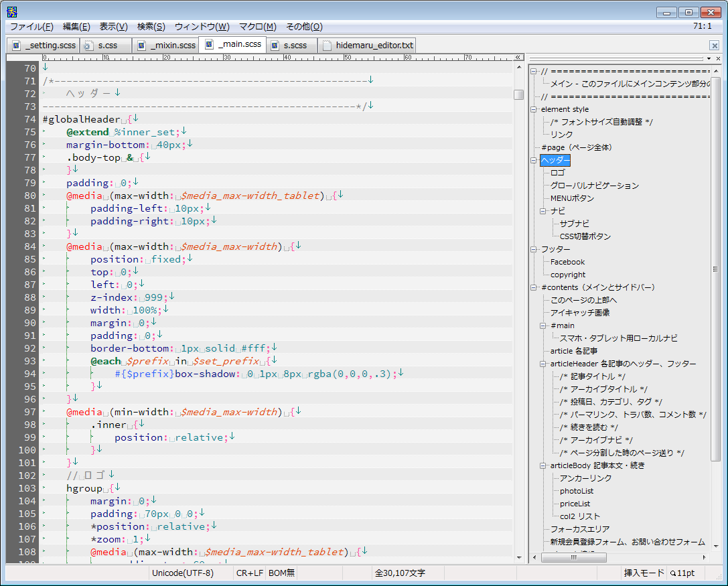Open the マクロ(M) menu
The height and width of the screenshot is (586, 728).
pos(257,27)
